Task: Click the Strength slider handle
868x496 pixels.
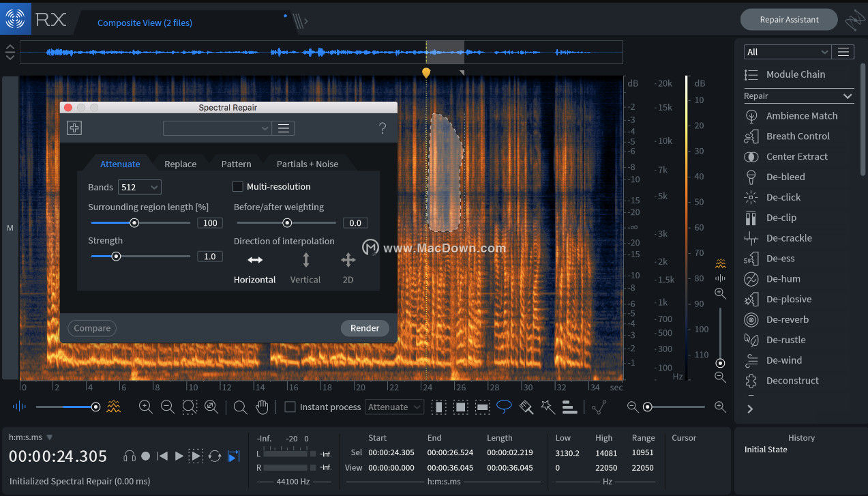Action: (x=116, y=257)
